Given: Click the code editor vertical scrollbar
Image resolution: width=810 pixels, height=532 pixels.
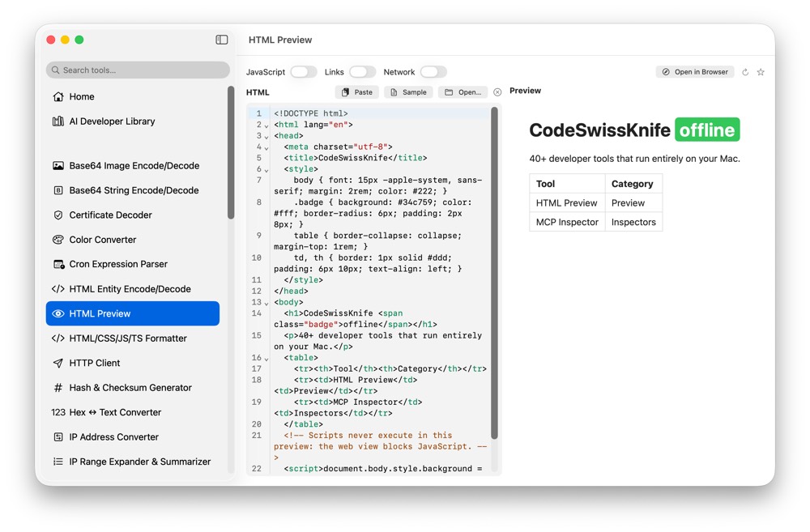Looking at the screenshot, I should 494,273.
